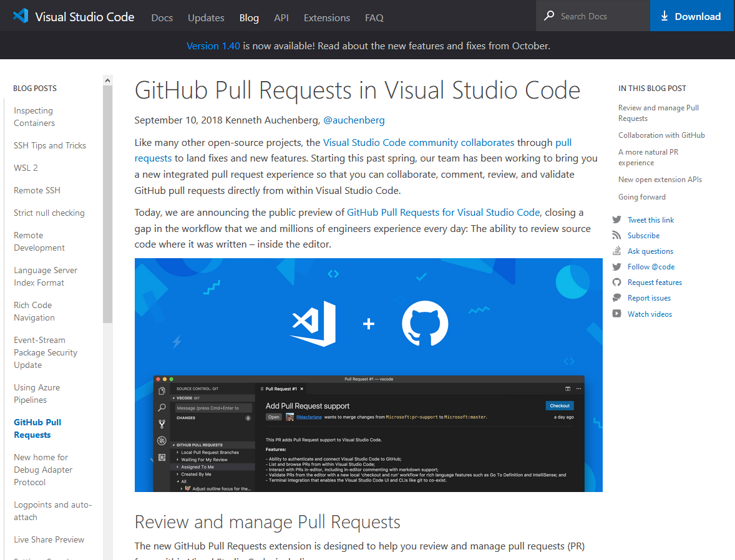Open the Updates page in navigation
Viewport: 735px width, 560px height.
click(206, 18)
